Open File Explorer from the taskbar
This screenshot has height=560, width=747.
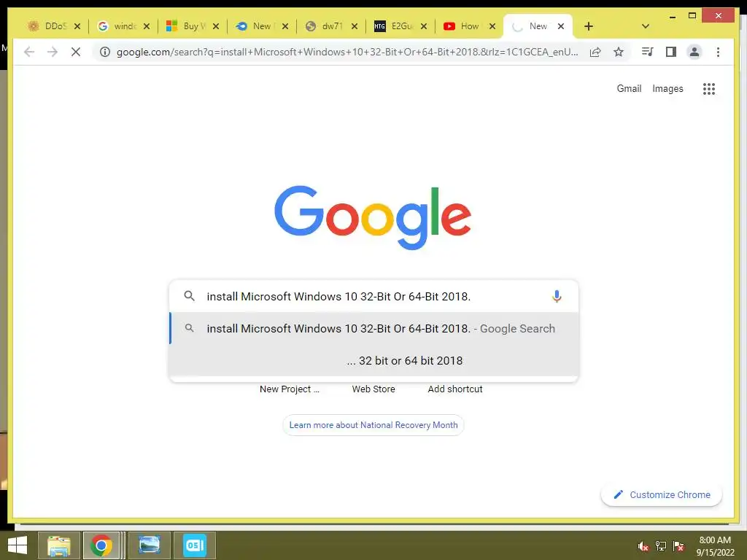[59, 545]
